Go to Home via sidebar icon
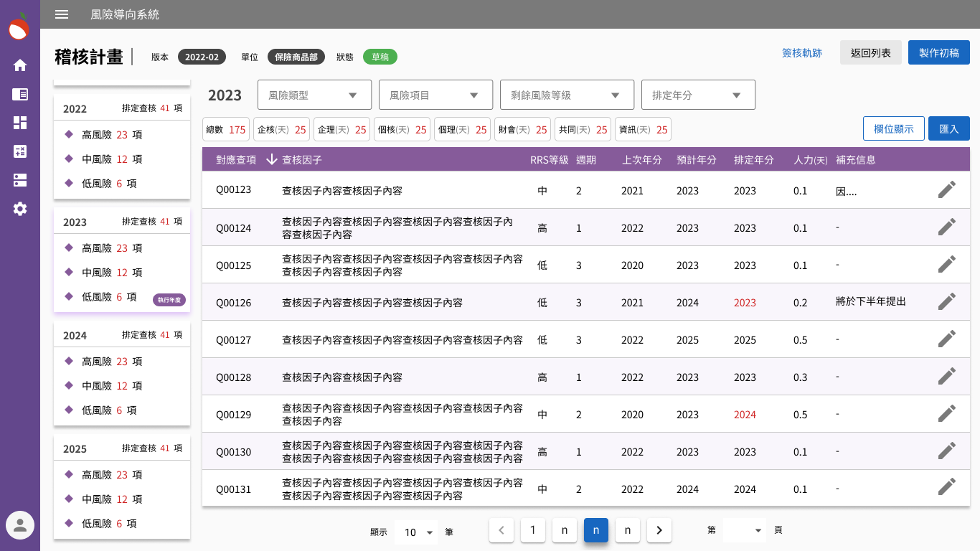Screen dimensions: 980x551 [x=20, y=65]
